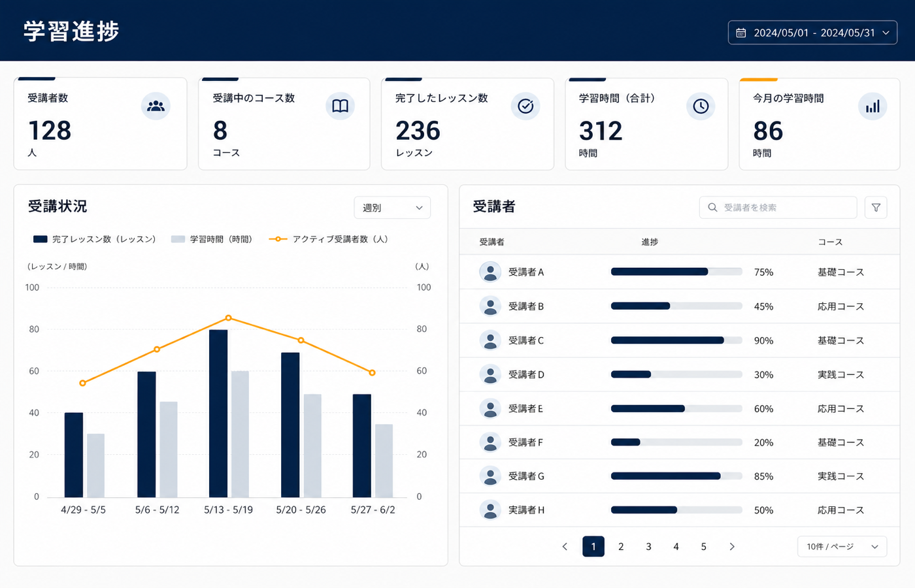Click the avatar icon of 受講者 C
The width and height of the screenshot is (915, 588).
pos(490,340)
